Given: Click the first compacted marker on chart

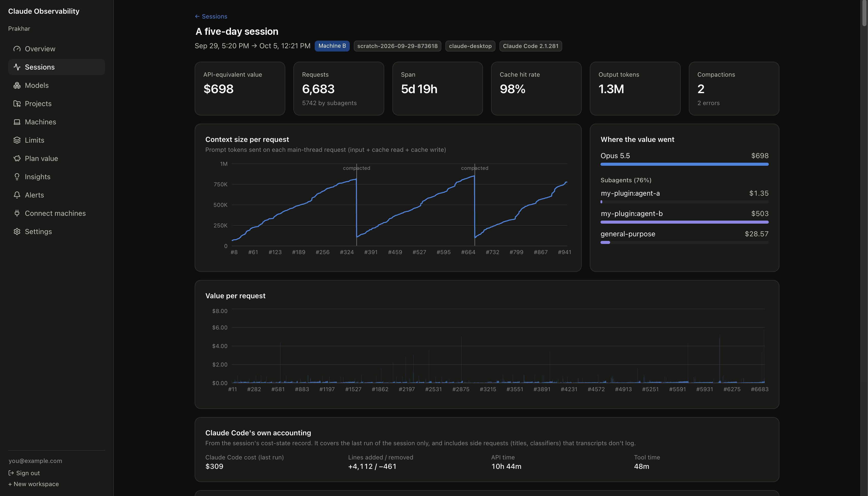Looking at the screenshot, I should 357,168.
